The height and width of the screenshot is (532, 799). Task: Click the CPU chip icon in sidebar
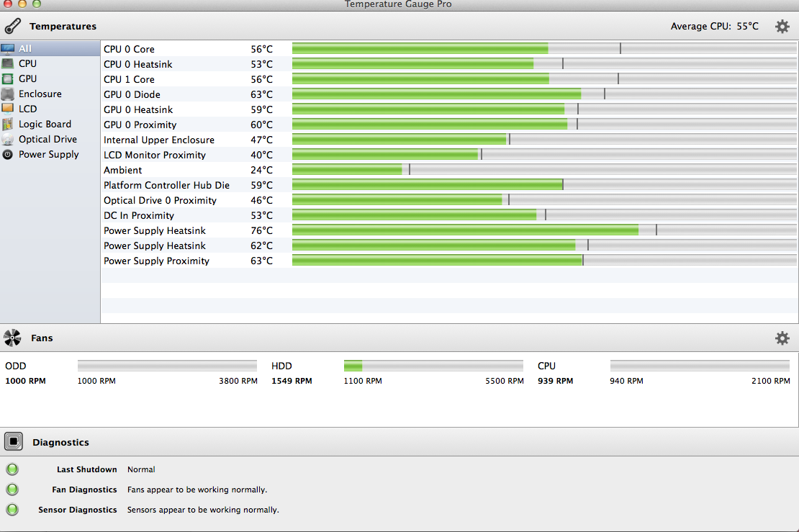pos(8,63)
